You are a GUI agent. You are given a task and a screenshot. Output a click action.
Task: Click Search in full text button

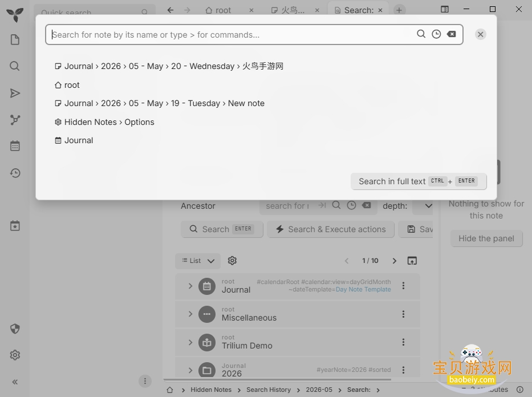point(419,181)
